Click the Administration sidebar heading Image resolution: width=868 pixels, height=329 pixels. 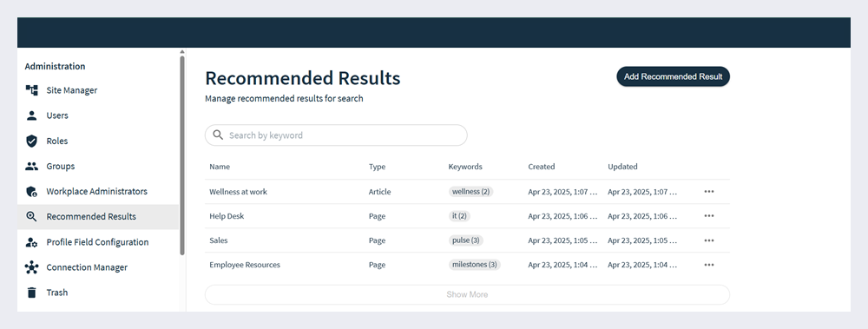pos(55,66)
